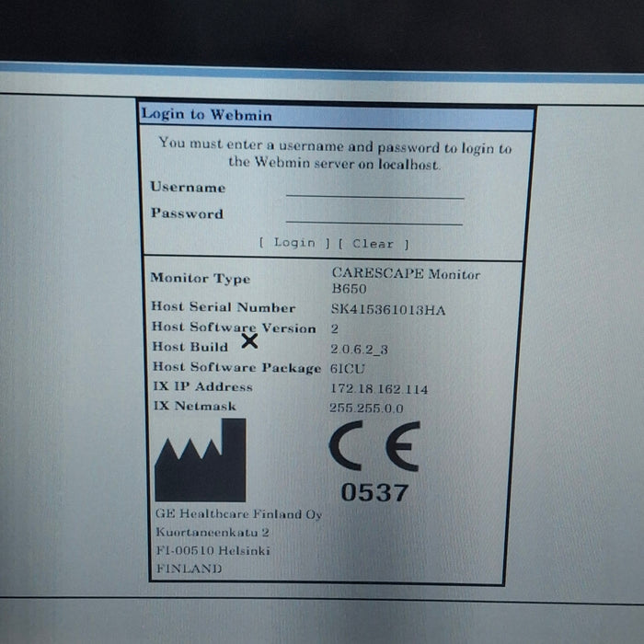Image resolution: width=644 pixels, height=644 pixels.
Task: Select the CARESCAPE Monitor B650 value
Action: (405, 281)
